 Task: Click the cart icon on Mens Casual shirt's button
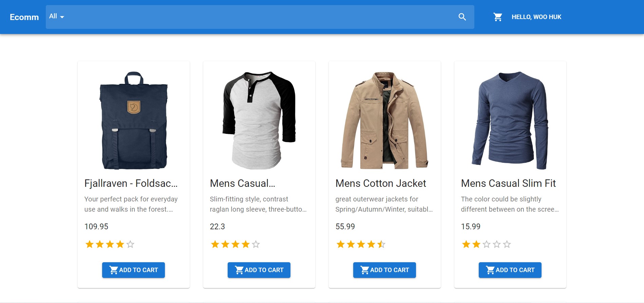point(239,270)
